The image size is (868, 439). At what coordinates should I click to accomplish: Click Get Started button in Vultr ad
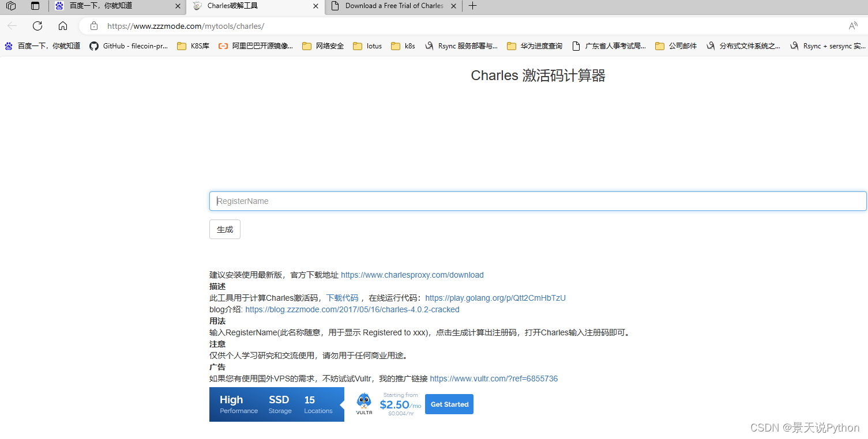tap(449, 404)
